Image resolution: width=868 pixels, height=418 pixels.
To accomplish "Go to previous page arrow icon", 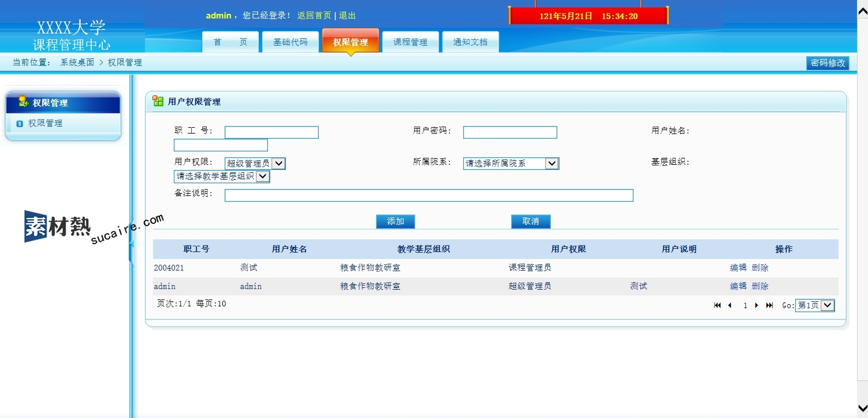I will click(x=730, y=305).
